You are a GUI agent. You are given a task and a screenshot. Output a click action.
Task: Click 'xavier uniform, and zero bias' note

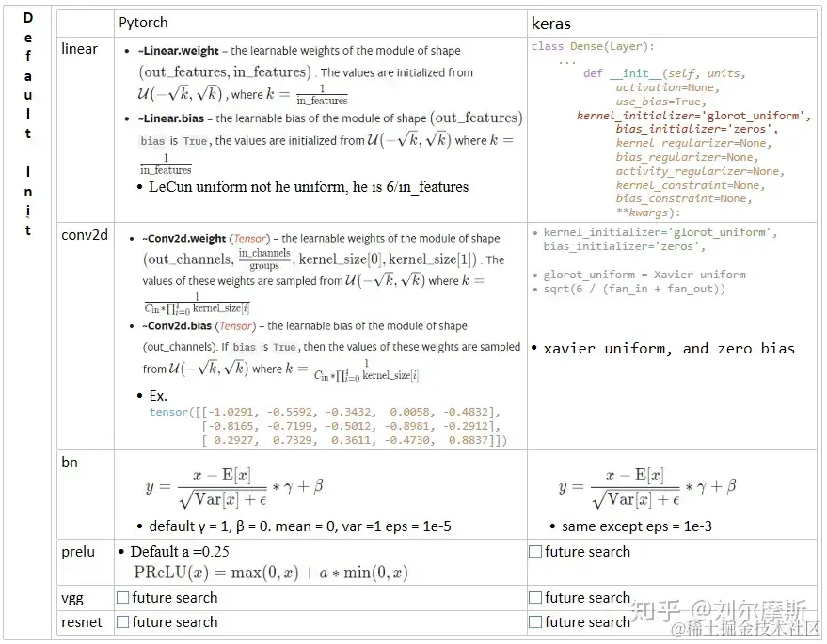669,349
